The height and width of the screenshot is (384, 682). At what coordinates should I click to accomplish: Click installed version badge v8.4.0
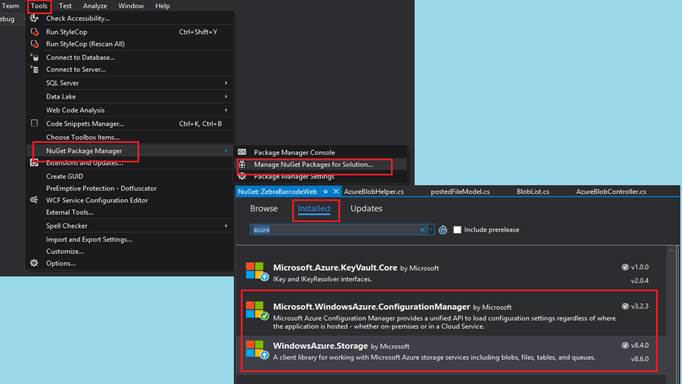[x=635, y=345]
